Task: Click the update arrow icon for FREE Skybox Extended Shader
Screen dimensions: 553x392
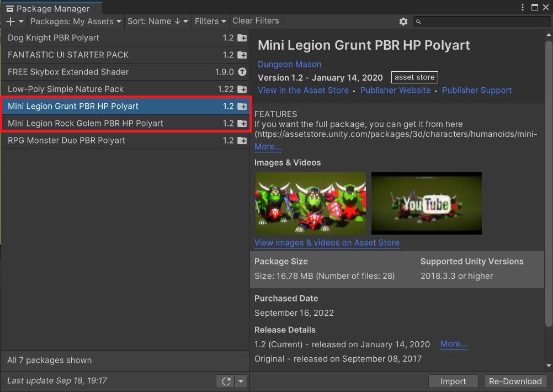Action: [242, 72]
